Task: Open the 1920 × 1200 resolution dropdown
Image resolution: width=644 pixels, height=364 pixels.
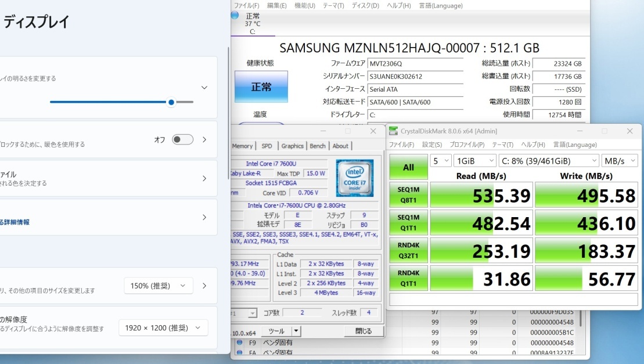Action: tap(163, 328)
